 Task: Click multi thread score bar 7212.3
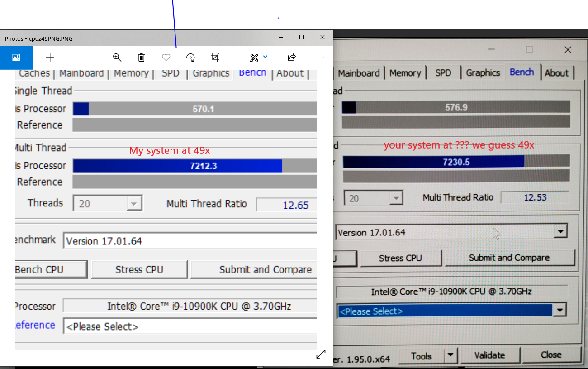(x=194, y=166)
